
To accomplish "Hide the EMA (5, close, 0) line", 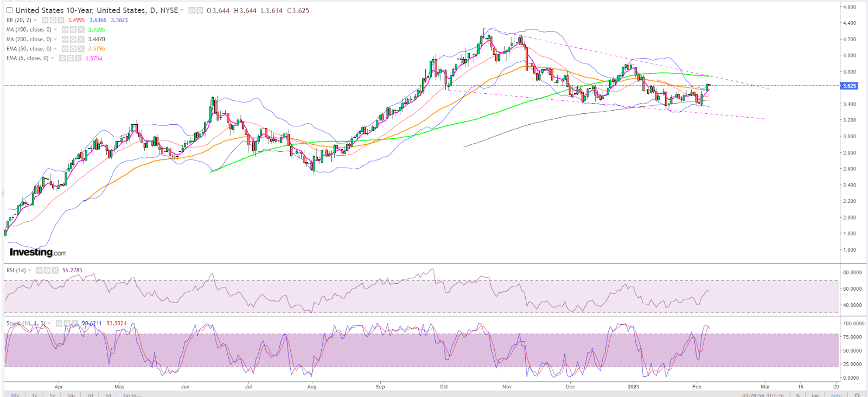I will (x=62, y=58).
